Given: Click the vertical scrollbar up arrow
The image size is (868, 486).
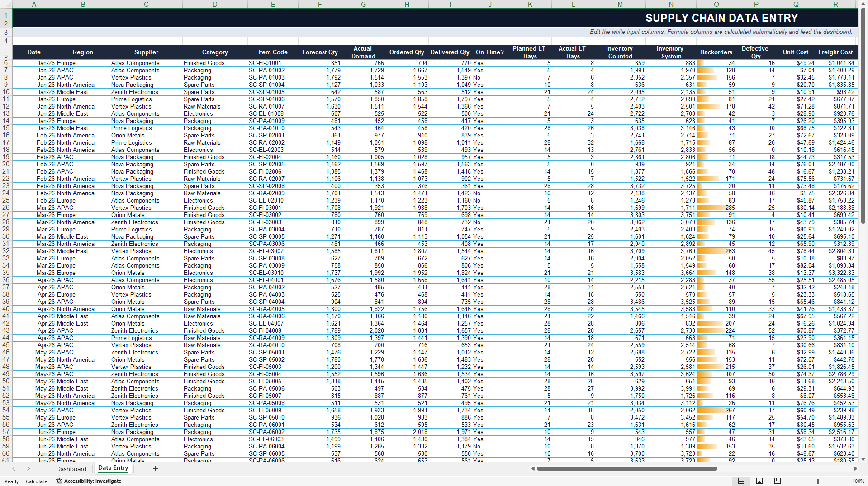Looking at the screenshot, I should [863, 4].
